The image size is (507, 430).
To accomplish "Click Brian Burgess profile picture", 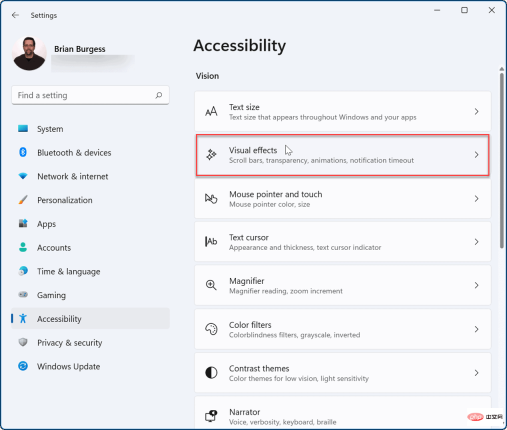I will pos(29,53).
